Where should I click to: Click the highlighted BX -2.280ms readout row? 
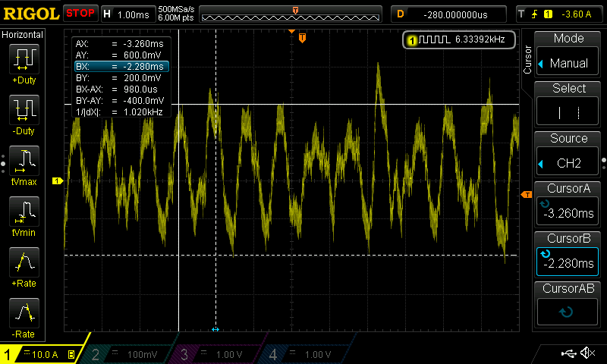point(121,66)
